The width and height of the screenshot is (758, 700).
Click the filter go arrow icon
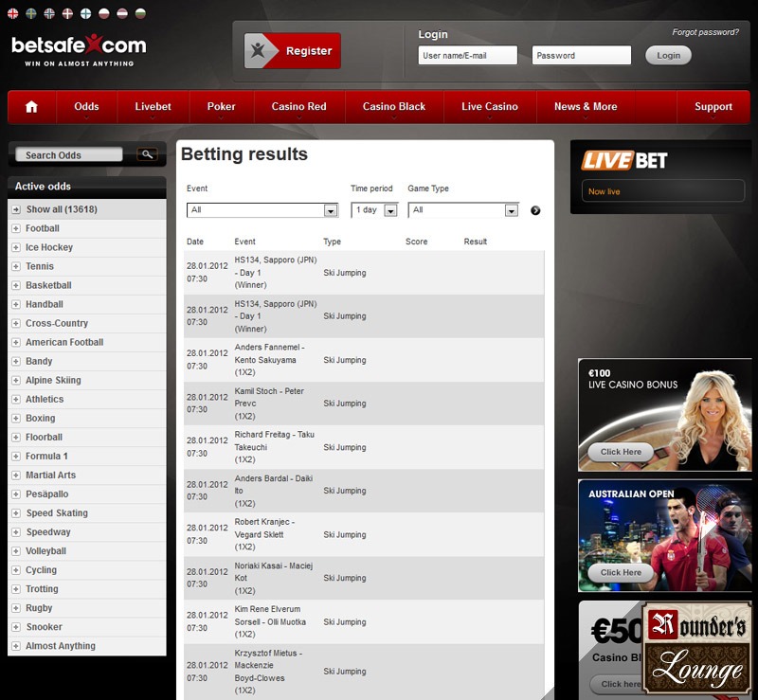pos(535,210)
